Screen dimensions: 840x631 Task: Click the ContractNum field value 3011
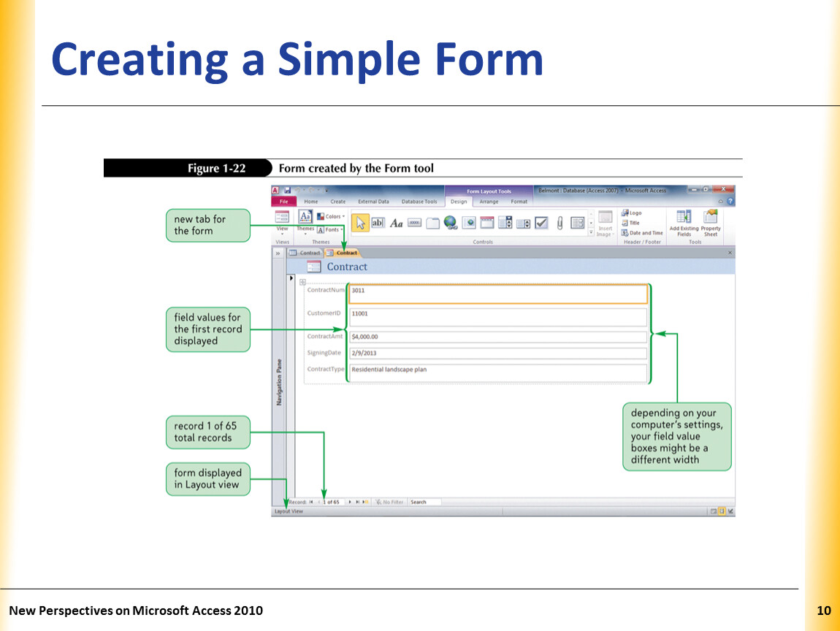pos(497,294)
